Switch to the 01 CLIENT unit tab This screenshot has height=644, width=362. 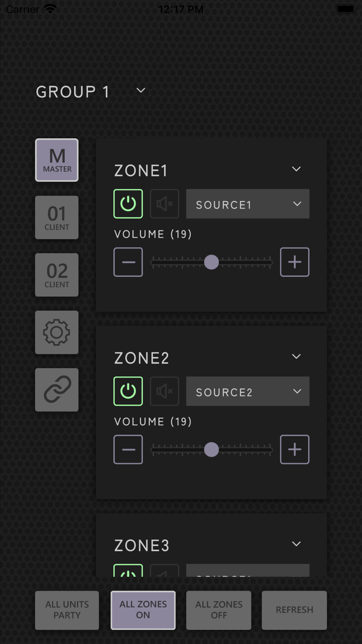pos(56,217)
